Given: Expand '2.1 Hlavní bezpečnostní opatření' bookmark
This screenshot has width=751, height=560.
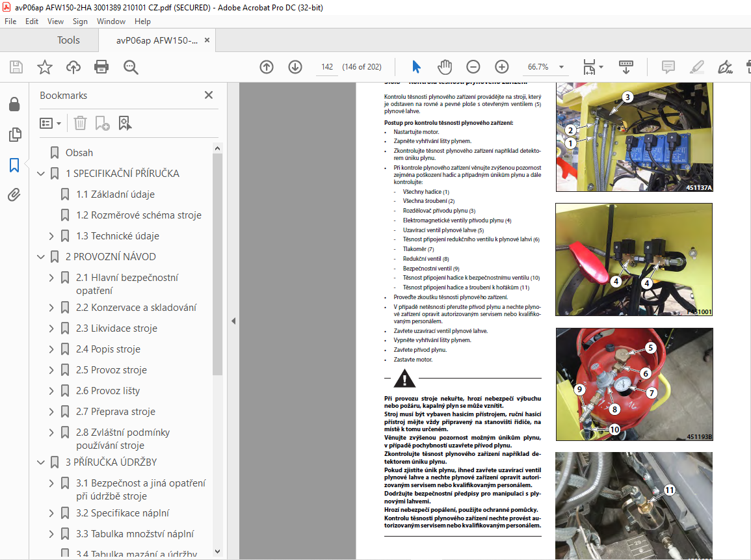Looking at the screenshot, I should (x=51, y=278).
